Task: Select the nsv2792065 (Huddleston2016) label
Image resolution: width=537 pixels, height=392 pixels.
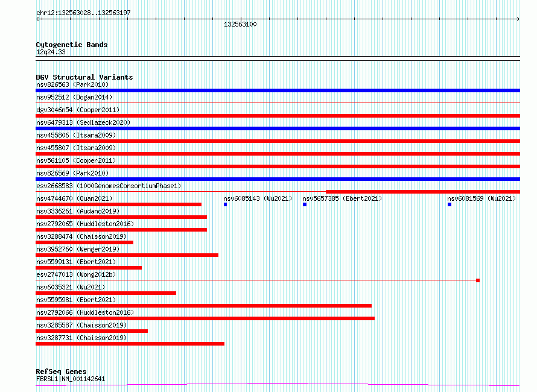Action: click(x=85, y=224)
